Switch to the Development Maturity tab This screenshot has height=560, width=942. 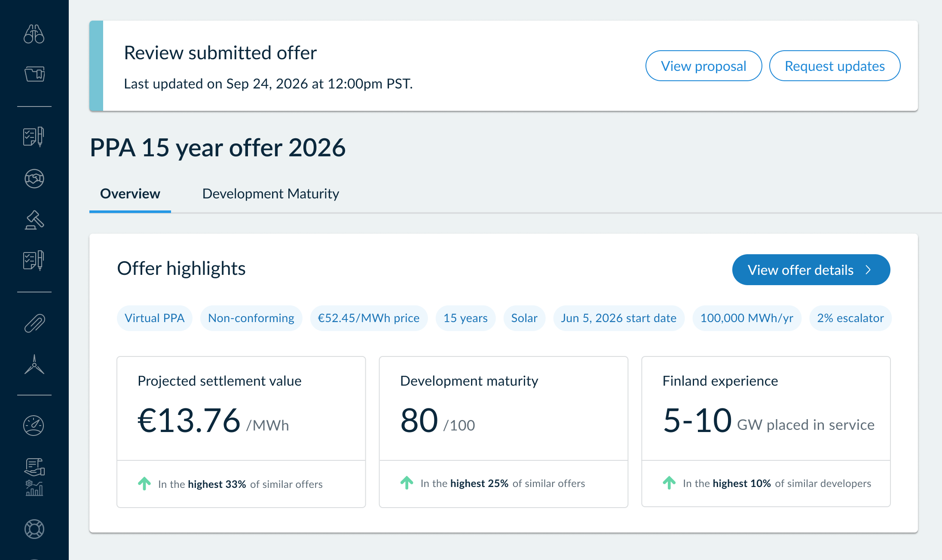(x=271, y=194)
